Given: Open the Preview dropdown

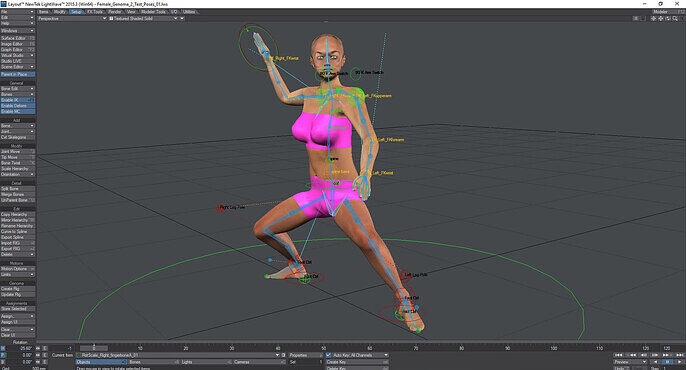Looking at the screenshot, I should pyautogui.click(x=630, y=362).
